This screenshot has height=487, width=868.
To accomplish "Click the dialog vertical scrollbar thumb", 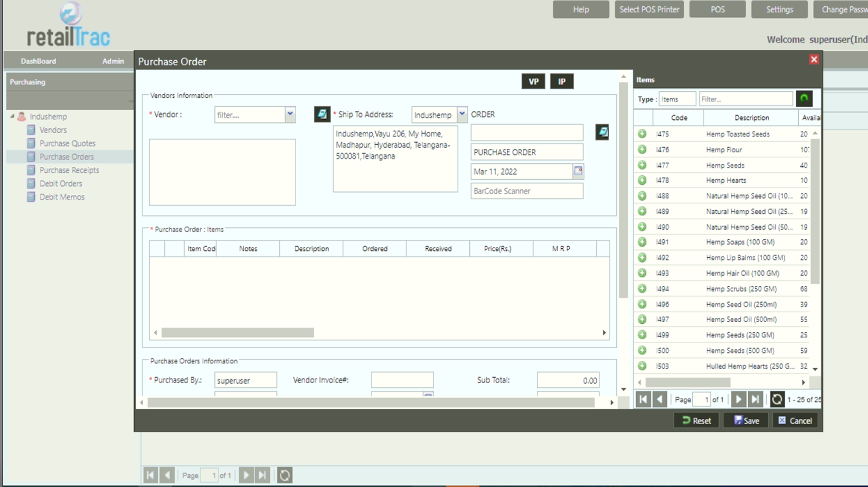I will point(624,190).
